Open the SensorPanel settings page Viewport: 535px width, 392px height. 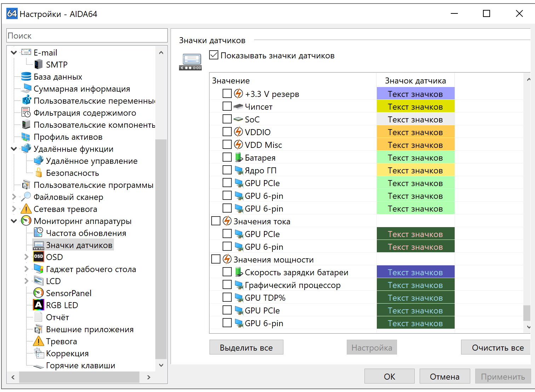[x=69, y=293]
